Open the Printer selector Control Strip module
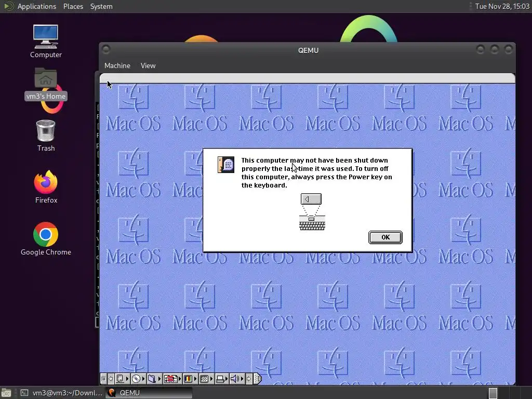Viewport: 532px width, 399px height. click(x=222, y=379)
